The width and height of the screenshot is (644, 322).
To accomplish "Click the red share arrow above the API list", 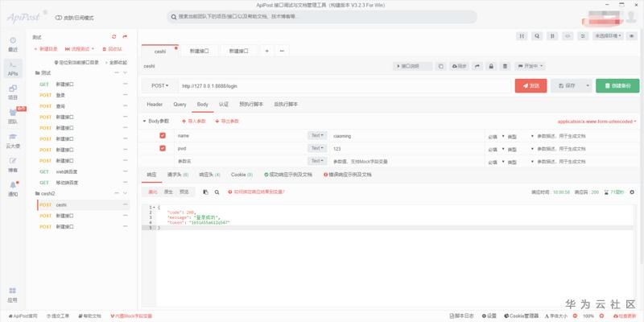I will (125, 37).
